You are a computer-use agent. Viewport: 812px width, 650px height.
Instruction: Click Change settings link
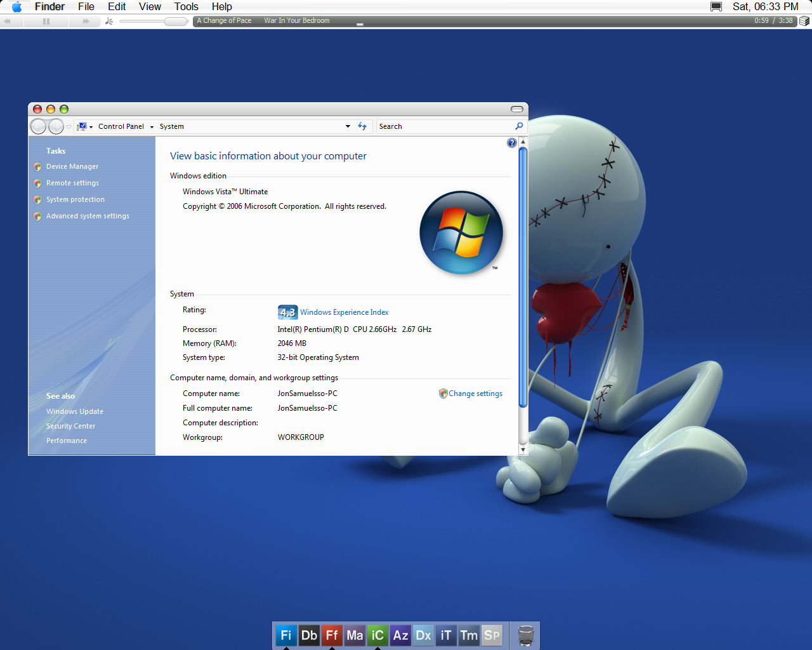point(475,394)
